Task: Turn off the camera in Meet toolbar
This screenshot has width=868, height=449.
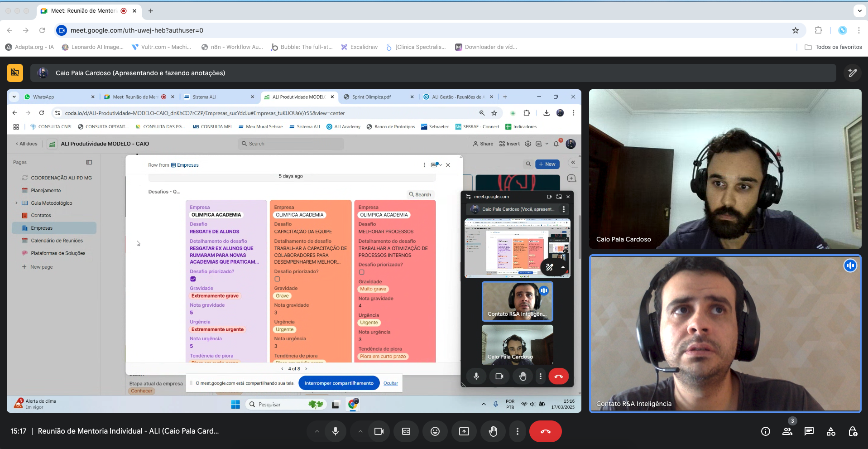Action: click(379, 431)
